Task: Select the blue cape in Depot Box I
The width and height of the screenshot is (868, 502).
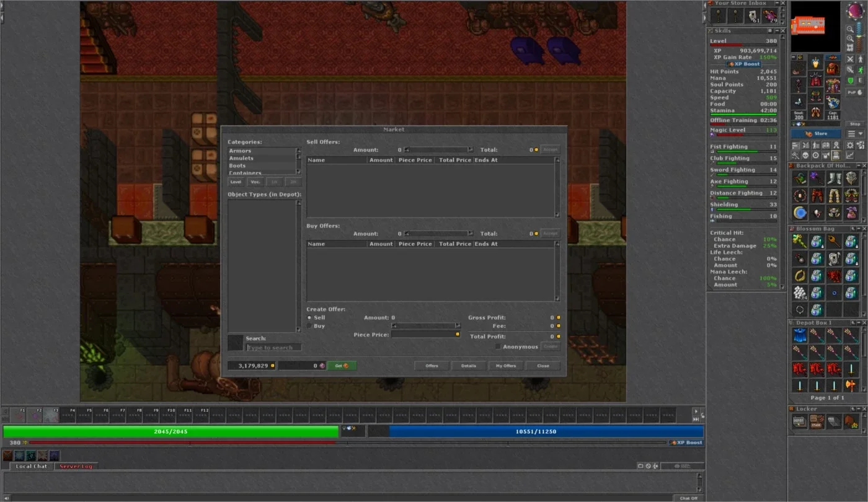Action: pos(800,336)
